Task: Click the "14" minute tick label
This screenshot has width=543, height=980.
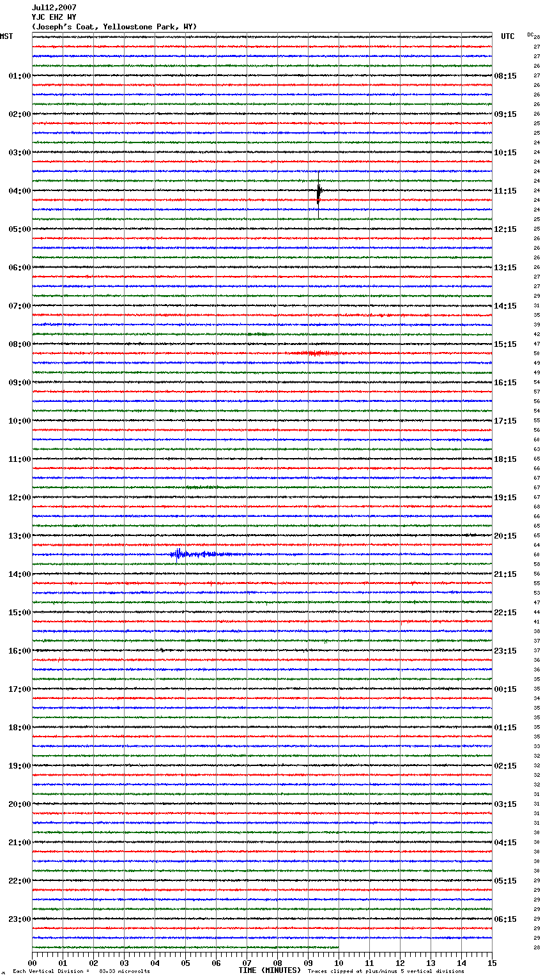Action: pos(461,963)
